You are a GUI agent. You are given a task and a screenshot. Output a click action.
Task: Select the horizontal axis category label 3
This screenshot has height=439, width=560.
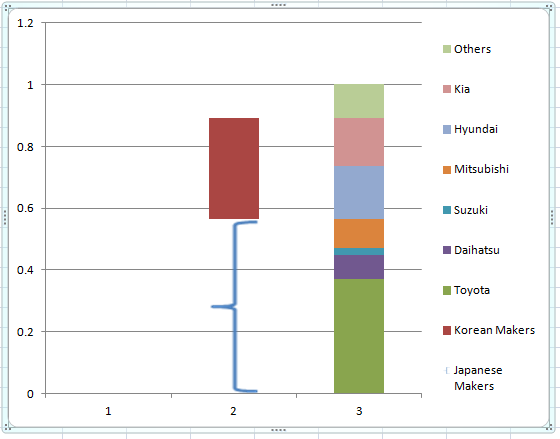[x=359, y=411]
